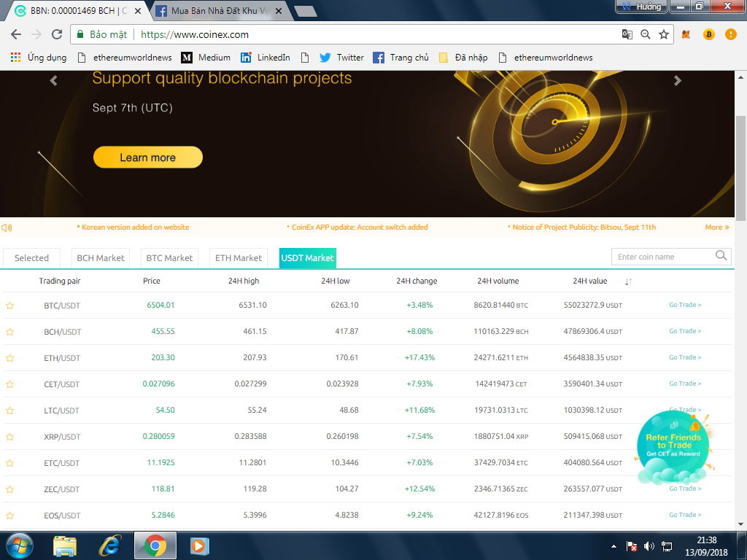Open the Twitter bookmark
Screen dimensions: 747x560
tap(341, 58)
